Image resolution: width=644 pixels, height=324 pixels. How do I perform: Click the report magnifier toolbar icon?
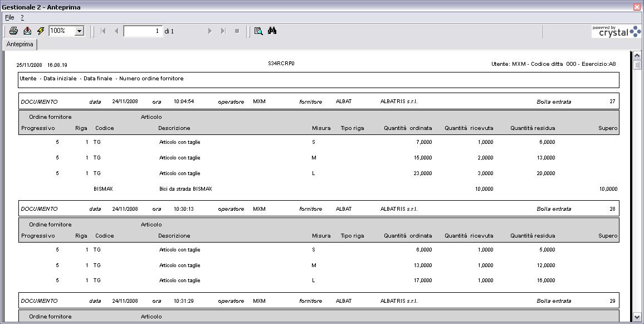coord(258,31)
